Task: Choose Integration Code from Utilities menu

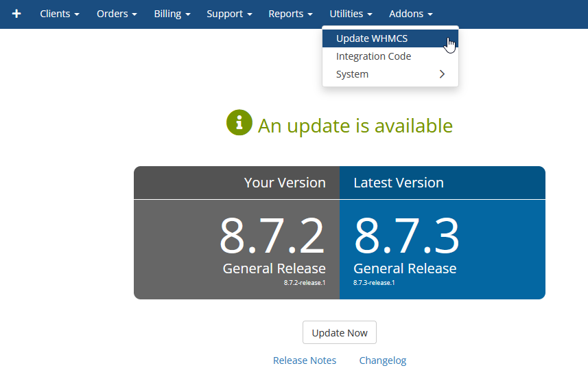Action: coord(390,56)
